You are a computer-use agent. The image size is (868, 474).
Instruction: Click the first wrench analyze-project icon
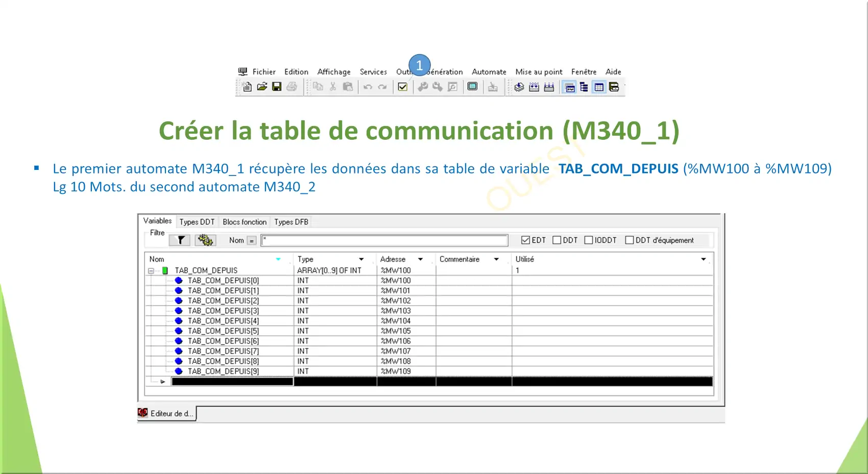423,87
